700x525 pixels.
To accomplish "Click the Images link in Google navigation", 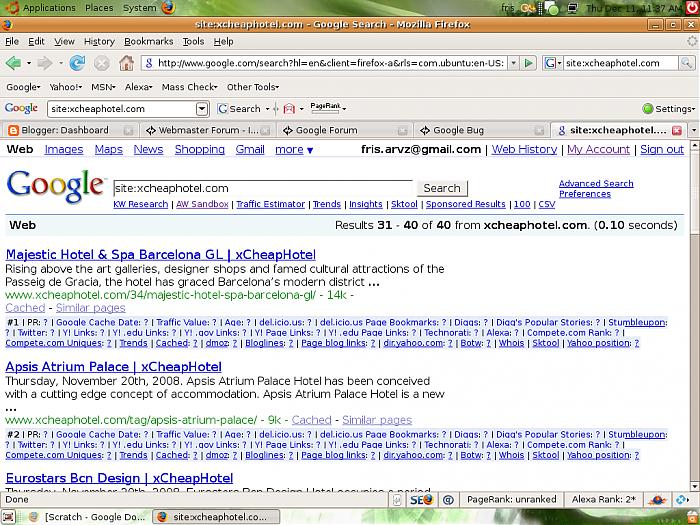I will pos(64,150).
